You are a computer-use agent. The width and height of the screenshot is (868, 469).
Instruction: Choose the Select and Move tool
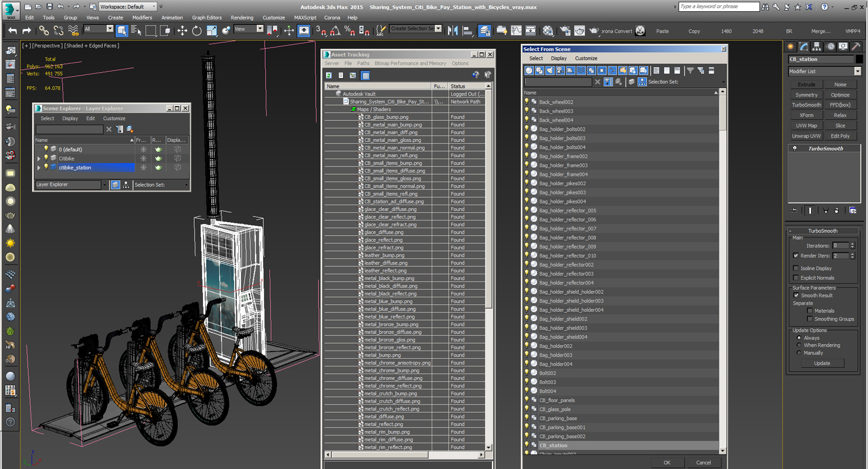point(182,30)
